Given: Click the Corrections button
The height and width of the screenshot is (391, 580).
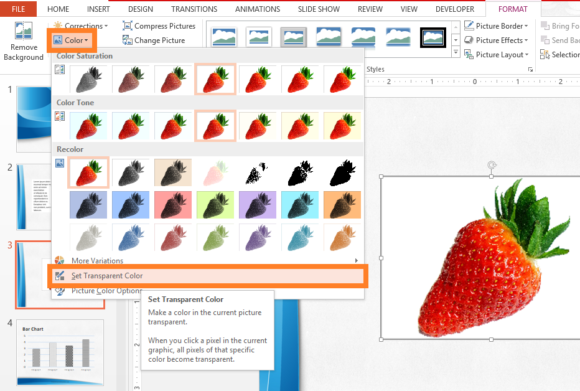Looking at the screenshot, I should click(81, 26).
